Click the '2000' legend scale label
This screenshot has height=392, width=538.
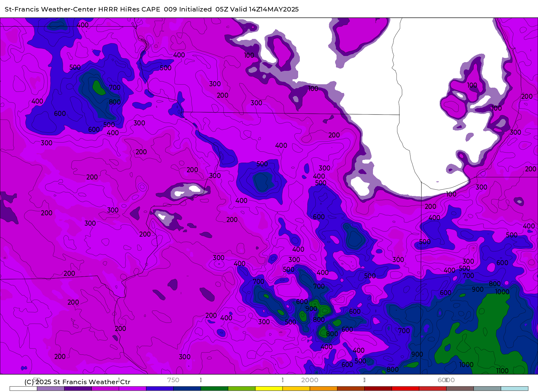click(x=310, y=380)
